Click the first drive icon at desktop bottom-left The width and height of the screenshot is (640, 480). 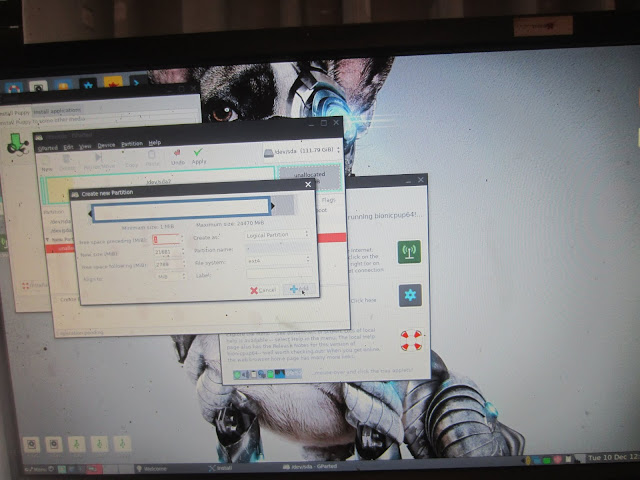pos(31,444)
